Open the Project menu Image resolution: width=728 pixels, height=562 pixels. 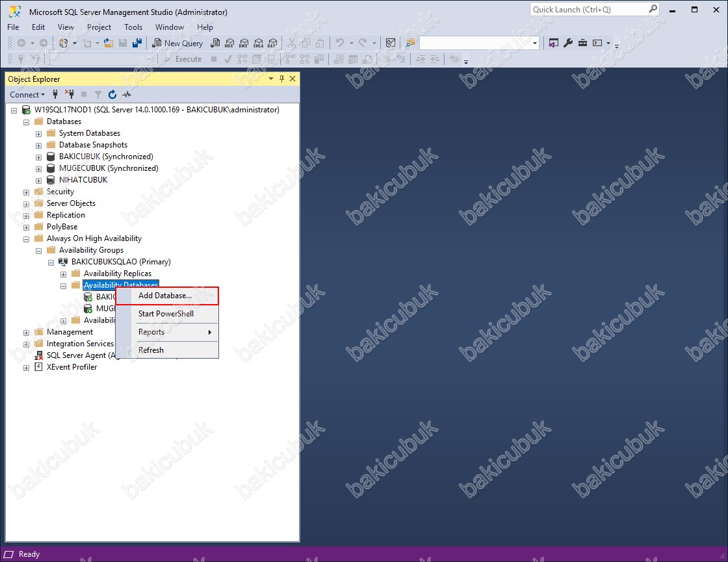tap(99, 27)
